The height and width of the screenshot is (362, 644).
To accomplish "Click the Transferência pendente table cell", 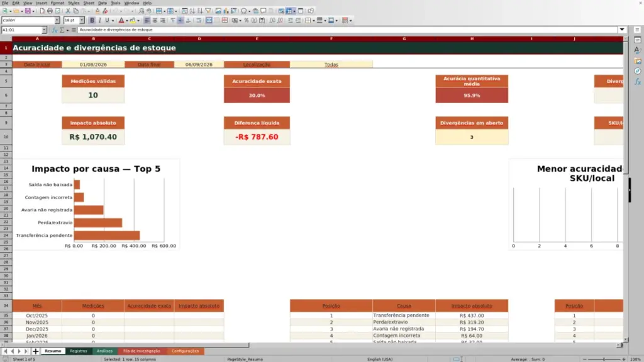I will (x=404, y=315).
